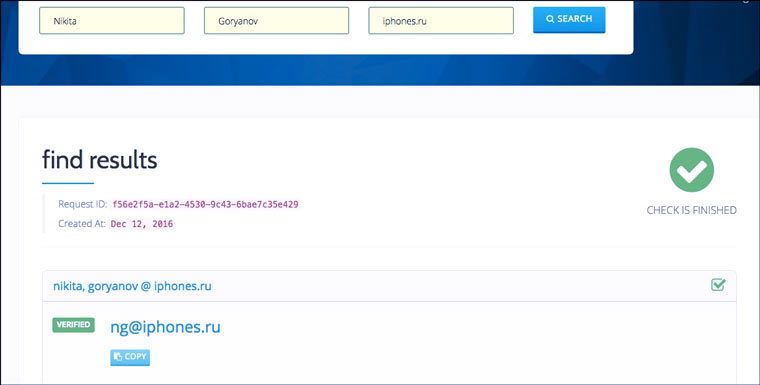
Task: Select the Created At date Dec 12, 2016
Action: [x=142, y=224]
